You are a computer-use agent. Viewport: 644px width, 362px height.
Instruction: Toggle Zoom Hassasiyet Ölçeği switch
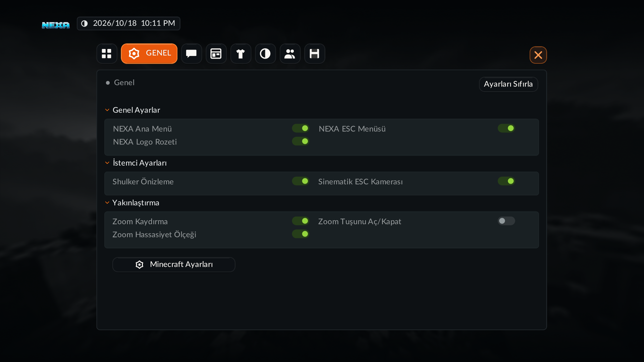point(301,234)
